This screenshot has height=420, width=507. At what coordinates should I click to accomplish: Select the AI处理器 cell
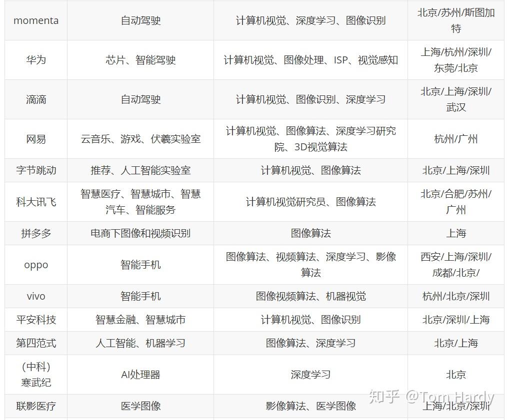point(140,375)
